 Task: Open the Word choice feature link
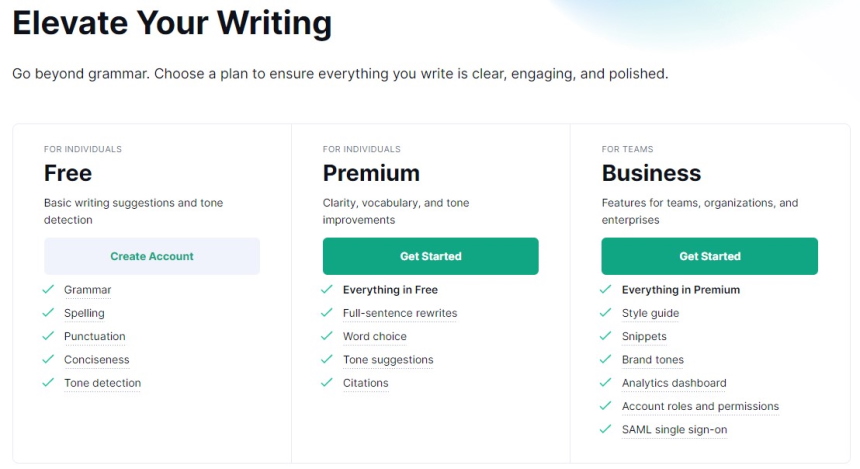point(375,336)
